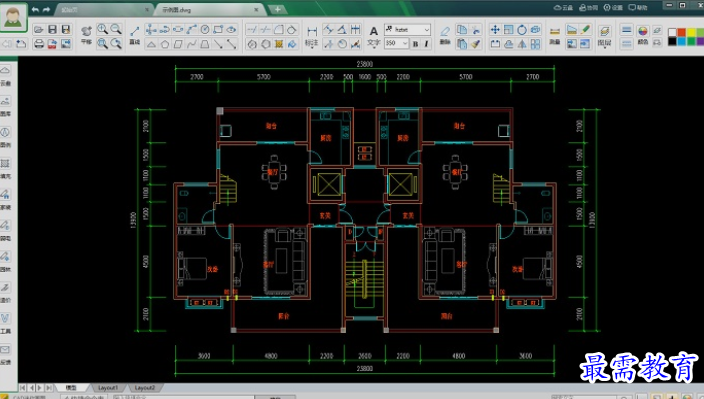Toggle Italic text formatting
704x399 pixels.
(x=426, y=44)
